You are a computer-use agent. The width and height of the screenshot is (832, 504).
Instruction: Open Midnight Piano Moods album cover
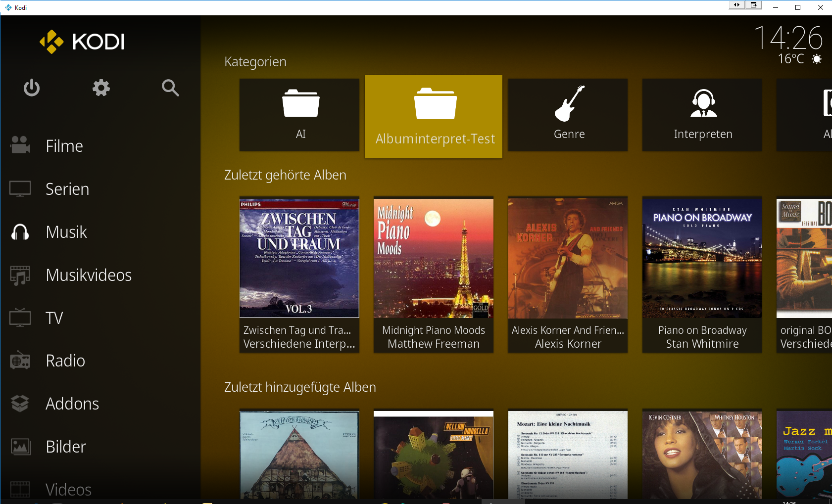point(434,258)
